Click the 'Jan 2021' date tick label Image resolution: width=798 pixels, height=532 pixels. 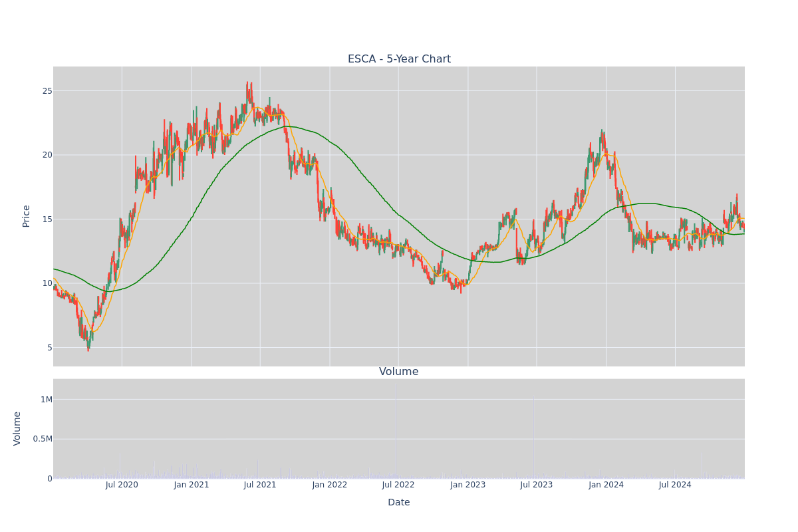click(192, 485)
